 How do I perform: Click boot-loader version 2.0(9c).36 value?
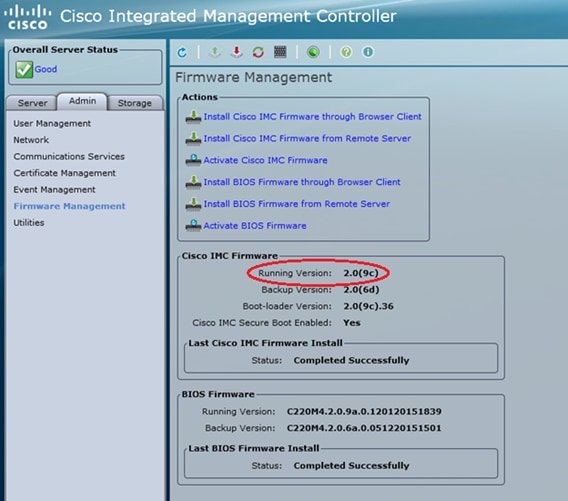pyautogui.click(x=368, y=306)
